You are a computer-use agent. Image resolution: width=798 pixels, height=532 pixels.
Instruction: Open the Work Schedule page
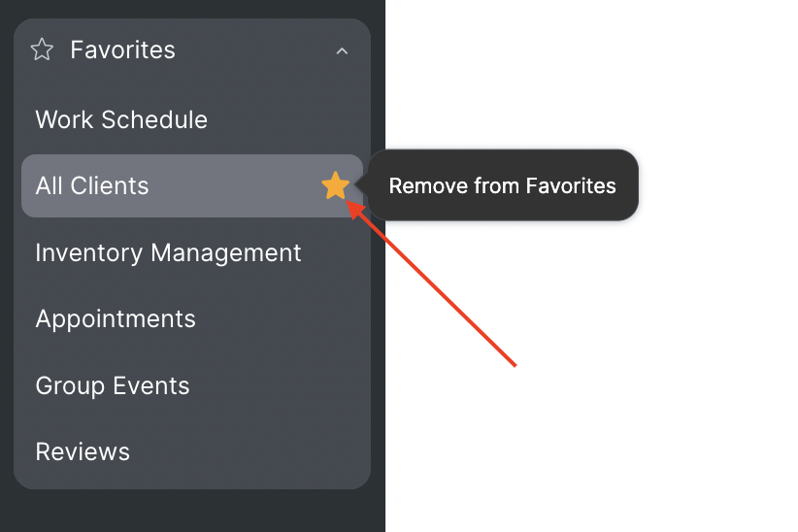point(121,119)
